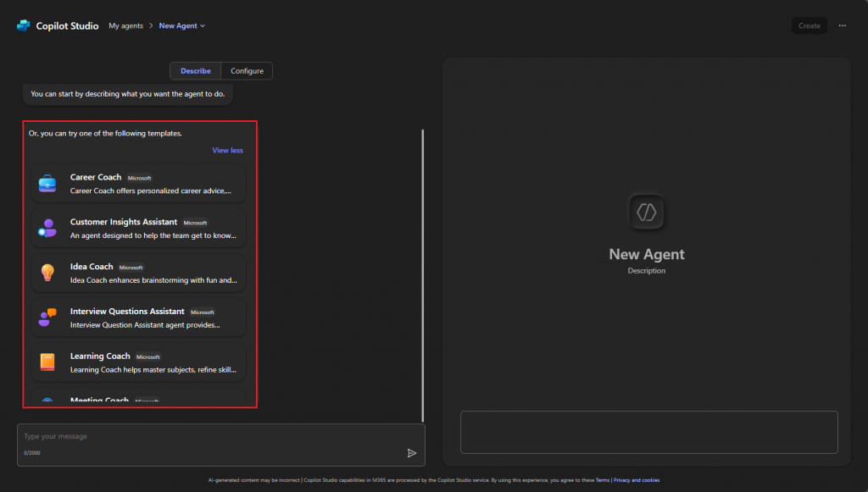
Task: Expand the New Agent breadcrumb dropdown
Action: point(182,26)
